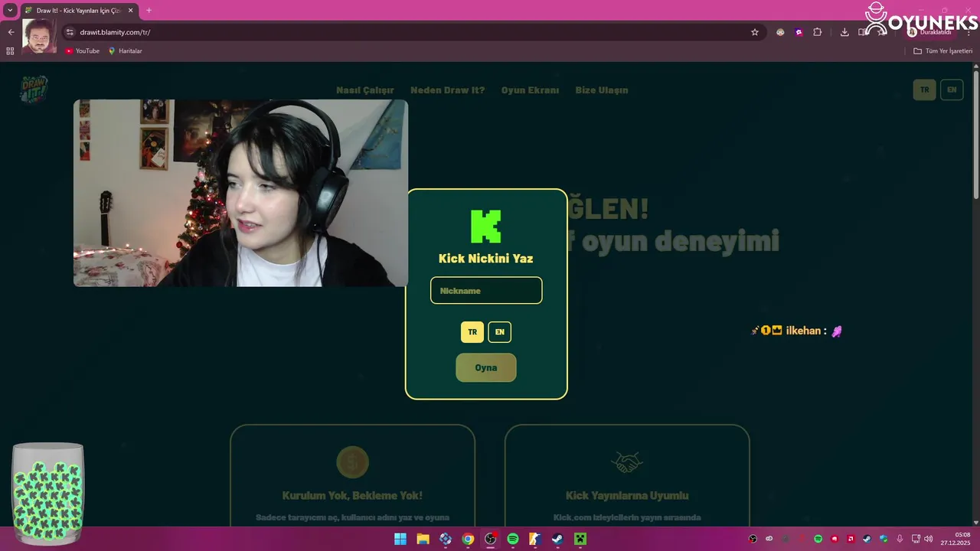
Task: Click the Windows Security tray icon
Action: (884, 539)
